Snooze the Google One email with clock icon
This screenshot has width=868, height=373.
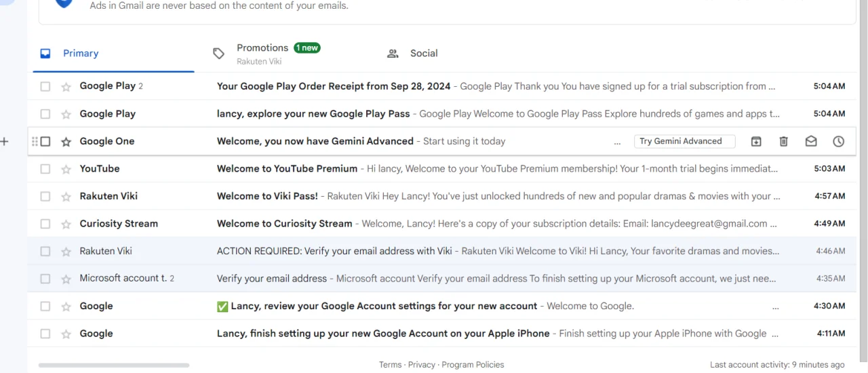click(x=839, y=142)
